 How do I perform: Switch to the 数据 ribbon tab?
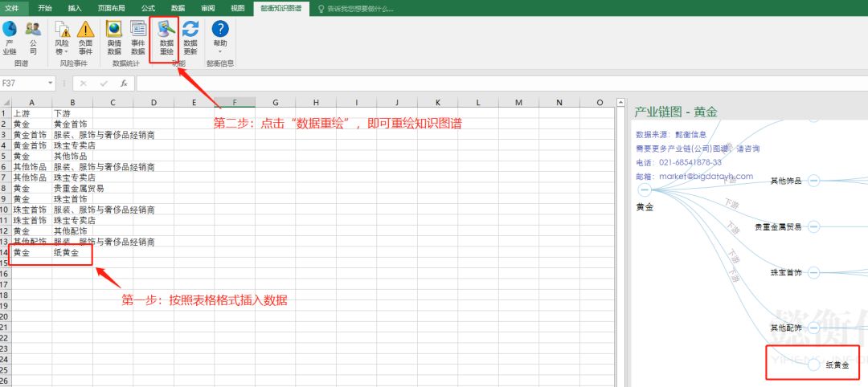coord(178,8)
